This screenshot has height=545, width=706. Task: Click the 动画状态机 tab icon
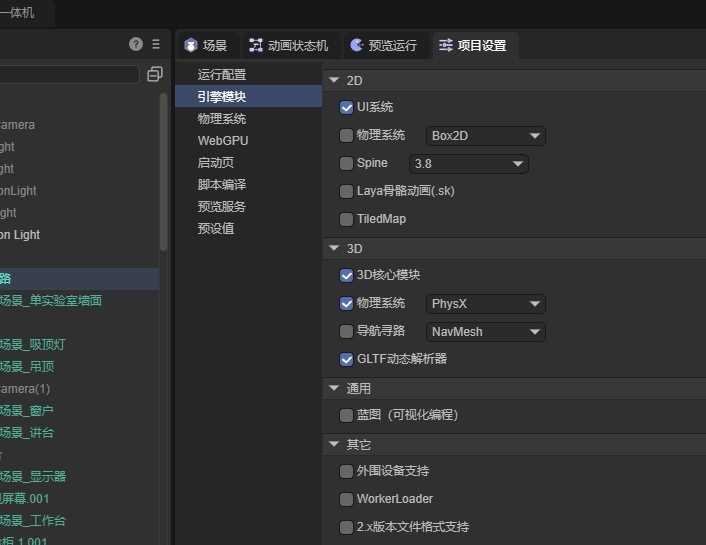coord(255,46)
